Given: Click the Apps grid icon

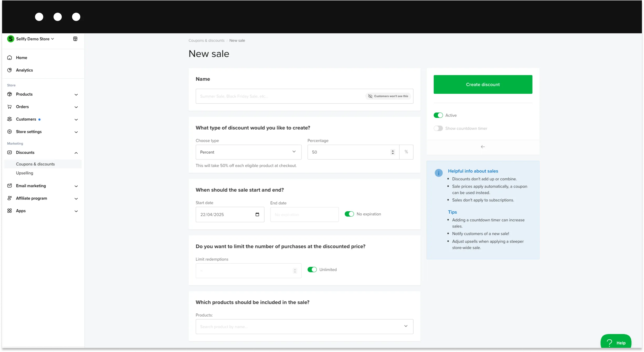Looking at the screenshot, I should [9, 211].
